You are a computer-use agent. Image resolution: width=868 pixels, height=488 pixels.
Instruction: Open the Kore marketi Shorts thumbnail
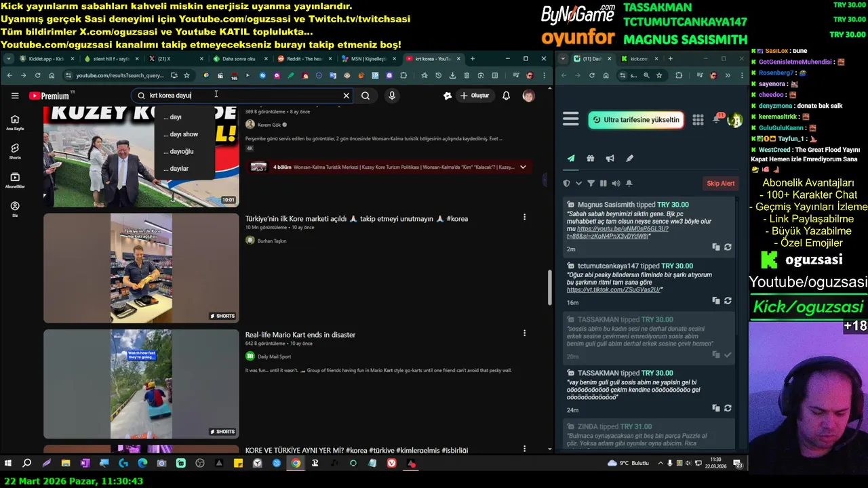(141, 268)
